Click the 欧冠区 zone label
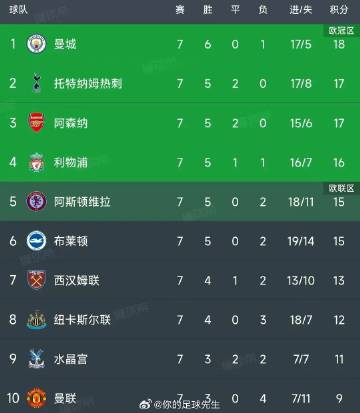Screen dimensions: 360x413 point(341,31)
